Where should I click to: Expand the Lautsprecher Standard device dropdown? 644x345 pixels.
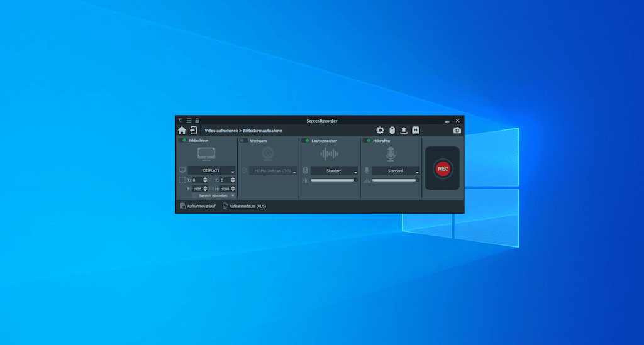coord(334,171)
